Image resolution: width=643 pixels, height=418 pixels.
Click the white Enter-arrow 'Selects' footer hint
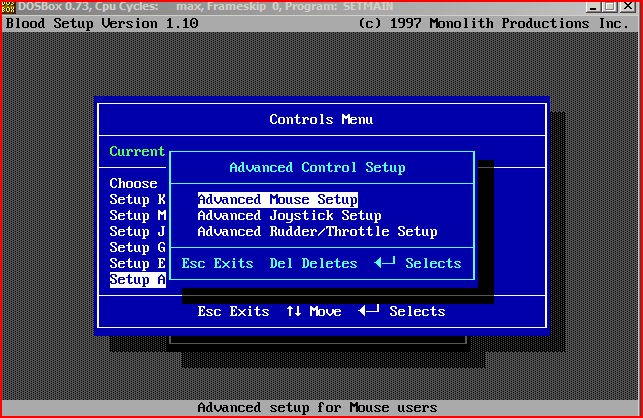(401, 311)
